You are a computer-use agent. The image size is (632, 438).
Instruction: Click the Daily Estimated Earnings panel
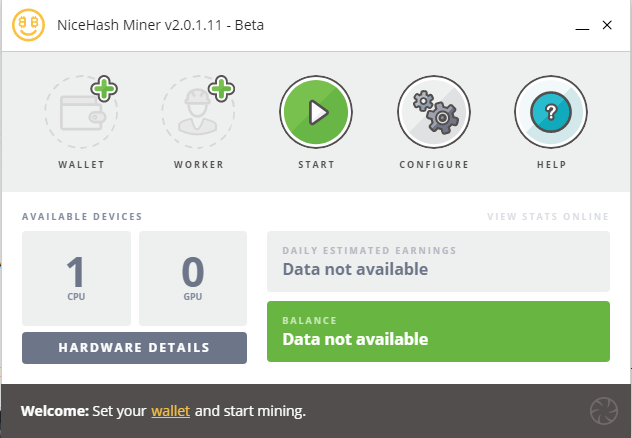(438, 261)
